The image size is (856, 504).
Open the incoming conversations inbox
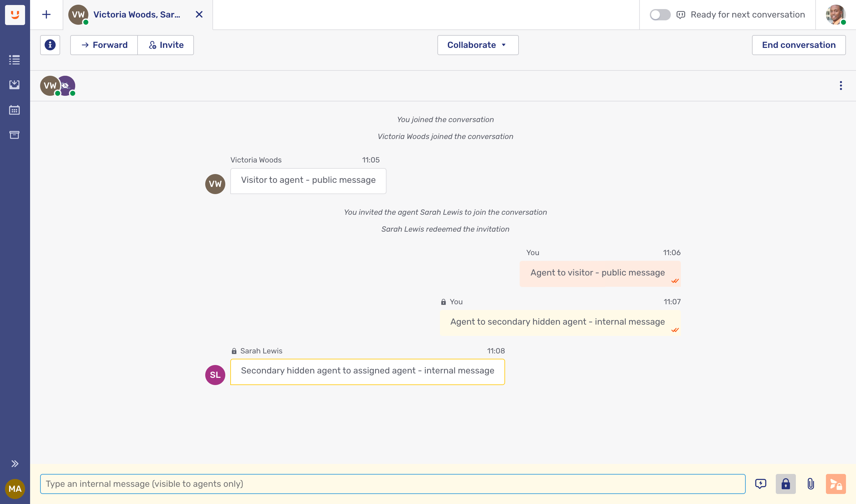(15, 85)
